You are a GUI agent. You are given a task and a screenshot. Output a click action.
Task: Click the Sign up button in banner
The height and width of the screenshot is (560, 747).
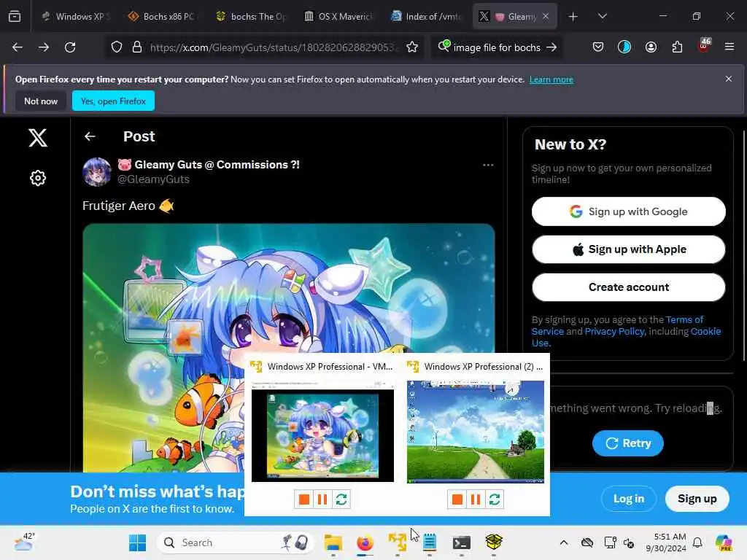pyautogui.click(x=697, y=499)
